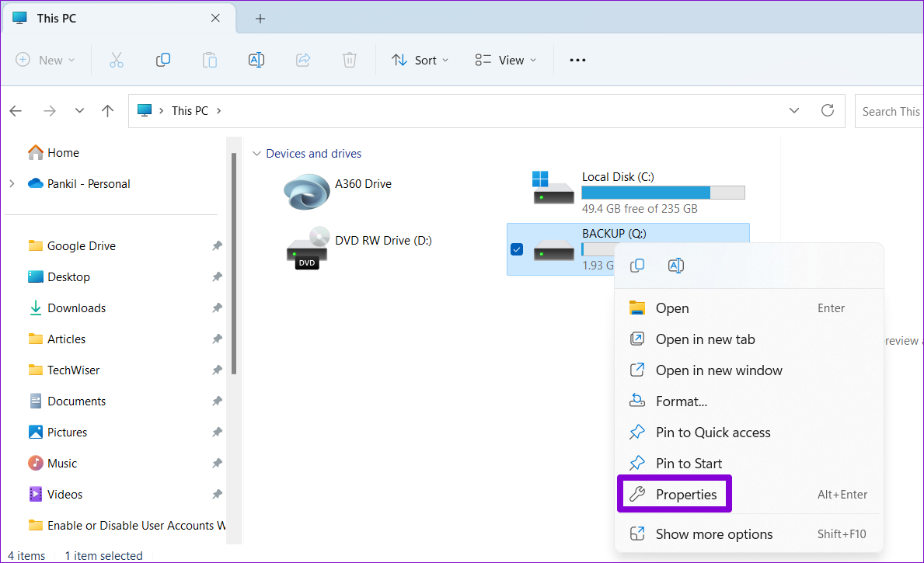Open the Sort dropdown menu
Screen dimensions: 924x563
pos(420,60)
